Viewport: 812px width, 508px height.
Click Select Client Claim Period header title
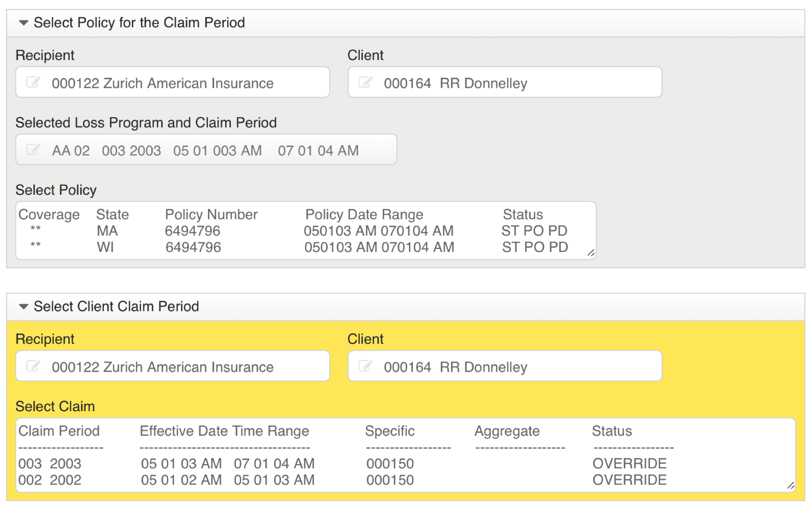click(116, 306)
